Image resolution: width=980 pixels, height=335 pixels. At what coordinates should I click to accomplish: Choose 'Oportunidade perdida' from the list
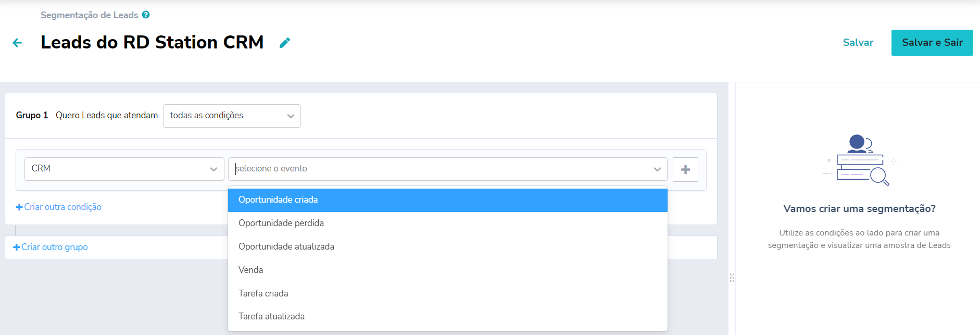[281, 223]
